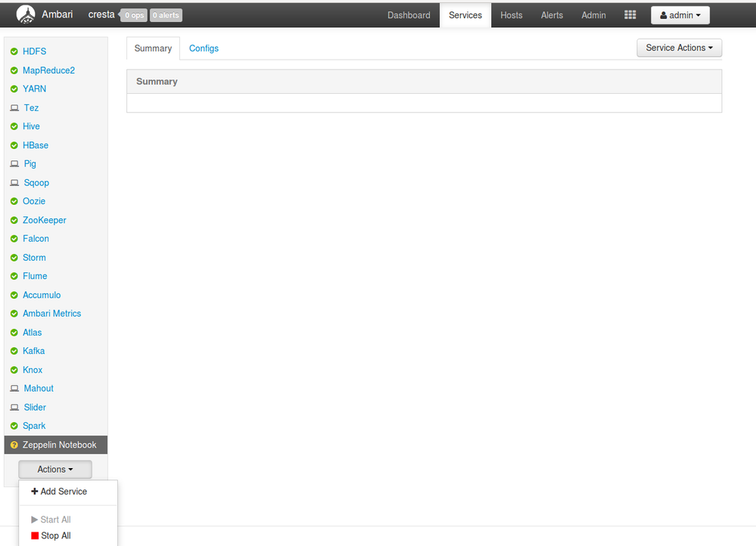Open the Service Actions dropdown
The width and height of the screenshot is (756, 546).
[x=678, y=48]
